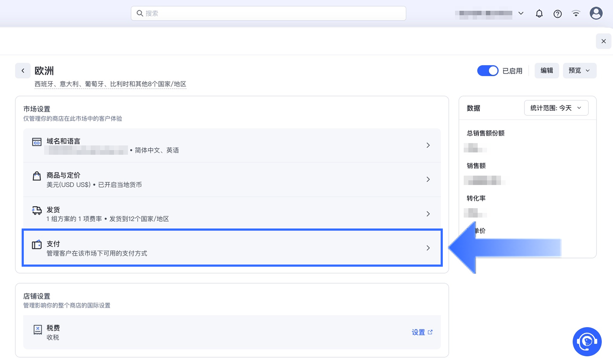Click the back arrow beside 欧洲
Image resolution: width=613 pixels, height=364 pixels.
pos(23,71)
